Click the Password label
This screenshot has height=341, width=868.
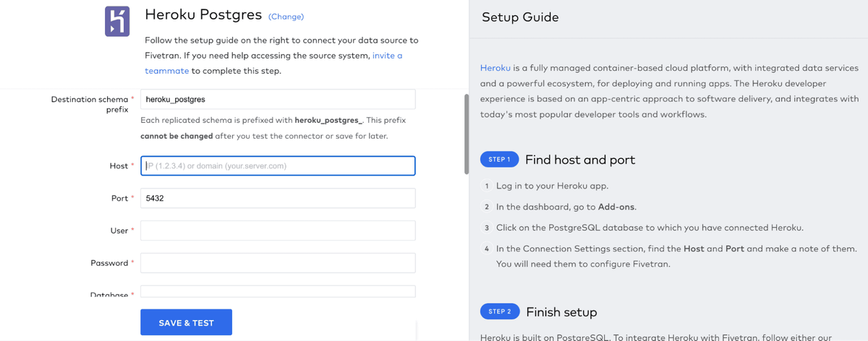click(109, 263)
